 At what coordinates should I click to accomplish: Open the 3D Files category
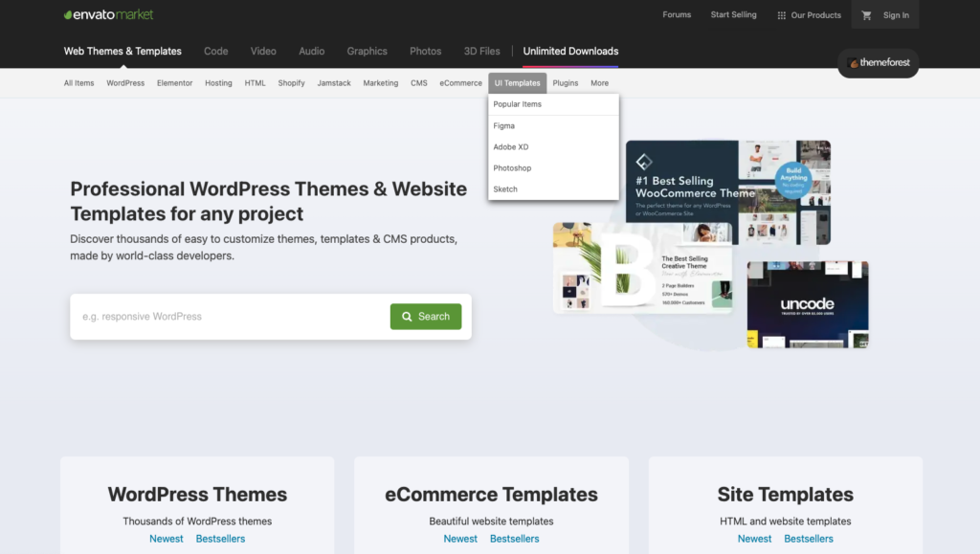pos(482,52)
